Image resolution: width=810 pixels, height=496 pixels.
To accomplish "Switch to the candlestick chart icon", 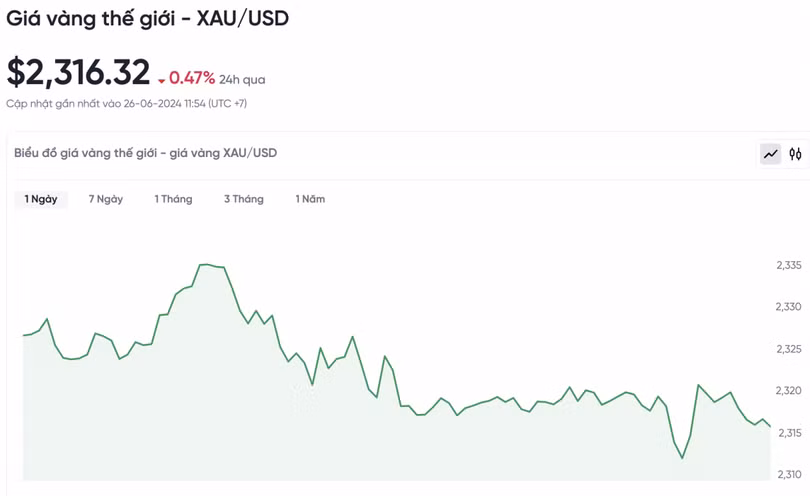I will 795,154.
